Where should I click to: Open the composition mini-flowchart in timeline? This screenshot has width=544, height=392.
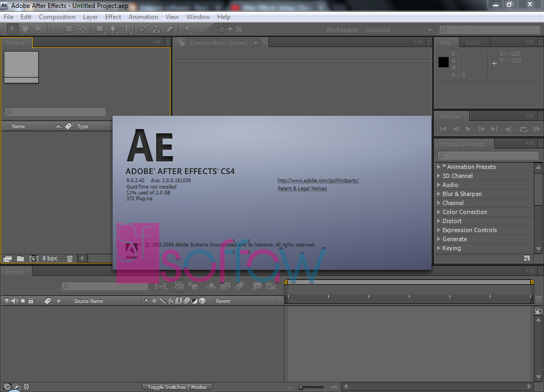click(160, 286)
